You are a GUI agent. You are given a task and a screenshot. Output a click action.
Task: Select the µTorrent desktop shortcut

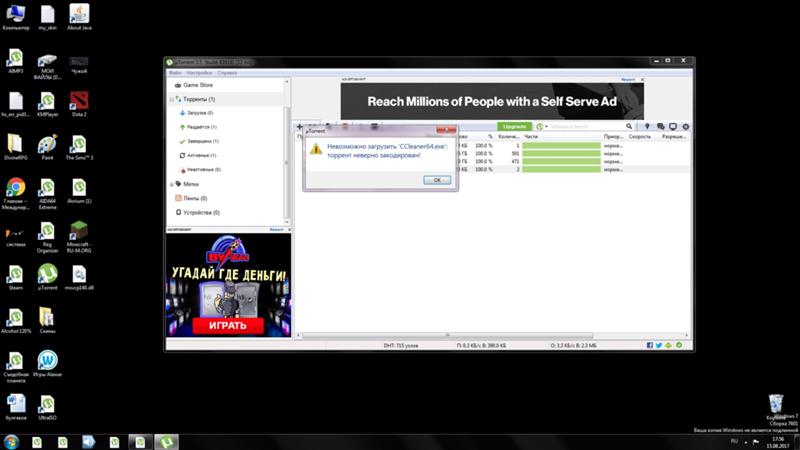point(47,277)
